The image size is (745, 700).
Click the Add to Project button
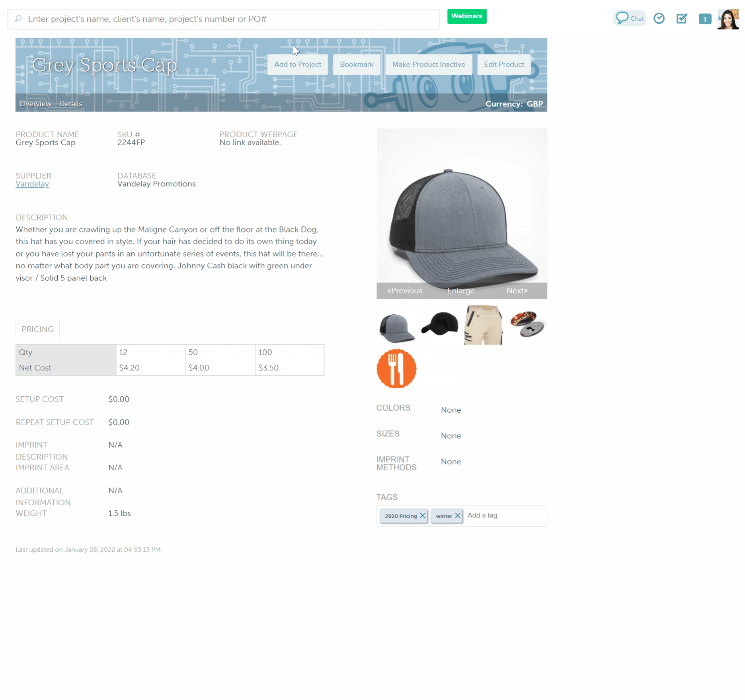297,64
